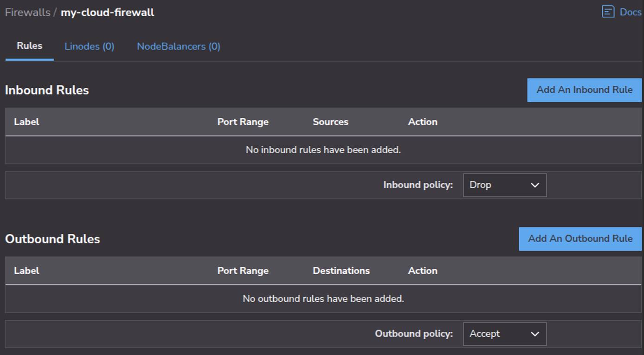
Task: Click the Sources column header
Action: tap(330, 122)
